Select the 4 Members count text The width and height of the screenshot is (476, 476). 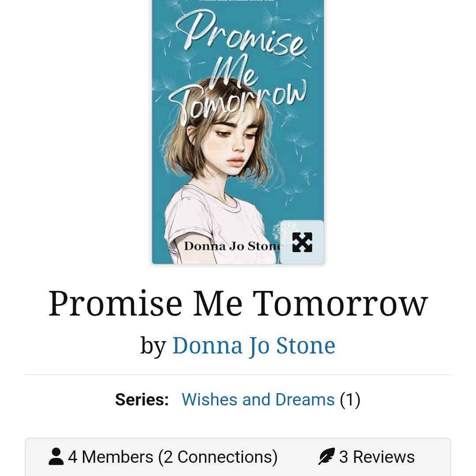click(111, 457)
